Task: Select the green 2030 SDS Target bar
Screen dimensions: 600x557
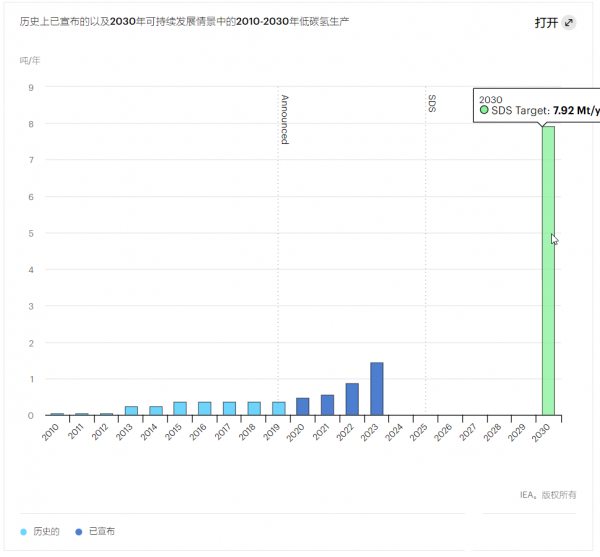Action: 548,270
